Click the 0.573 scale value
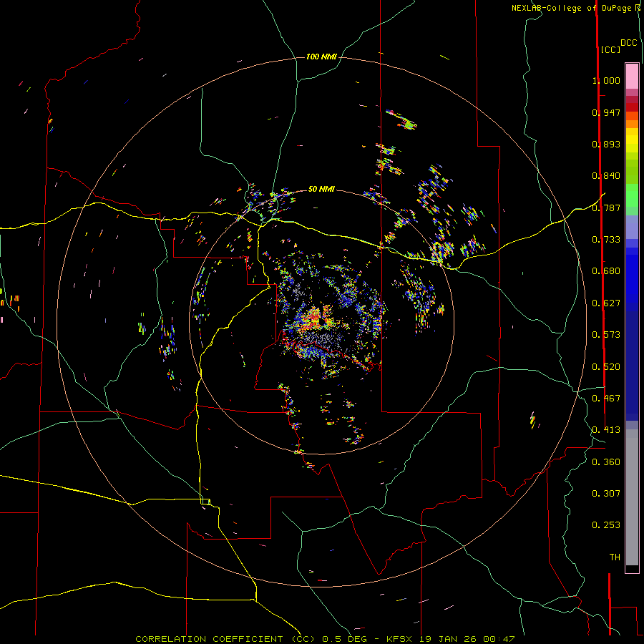The image size is (644, 644). (606, 335)
